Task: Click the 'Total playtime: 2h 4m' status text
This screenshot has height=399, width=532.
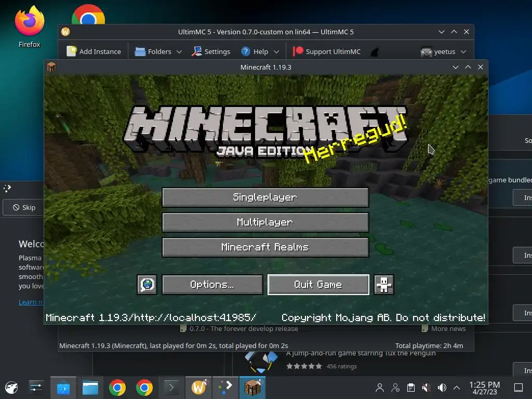Action: click(429, 345)
